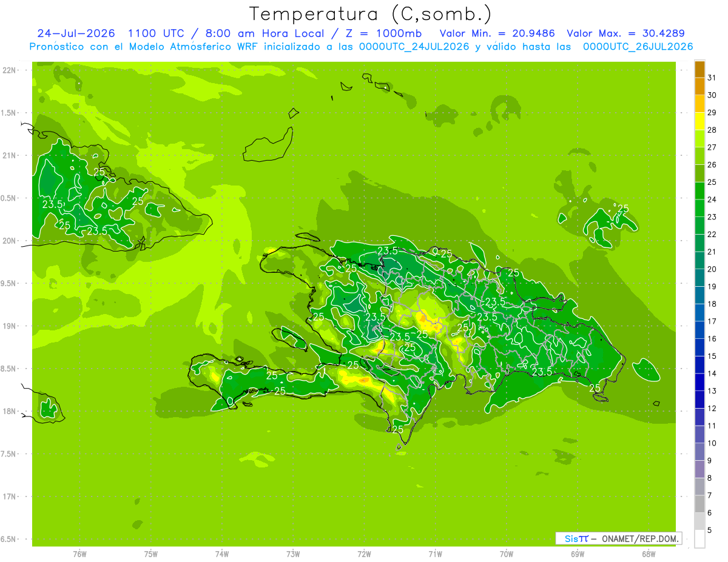Click the "25" label at Barahona peninsula's southern tip
This screenshot has width=728, height=562.
[398, 429]
